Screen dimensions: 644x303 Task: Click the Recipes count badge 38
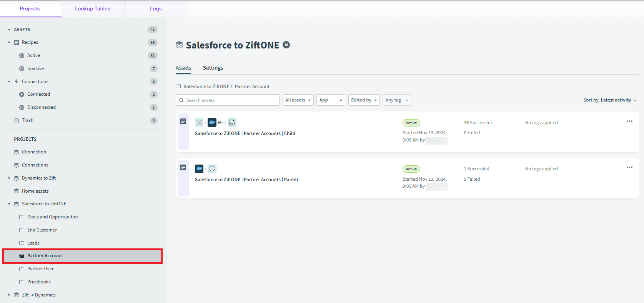coord(153,42)
